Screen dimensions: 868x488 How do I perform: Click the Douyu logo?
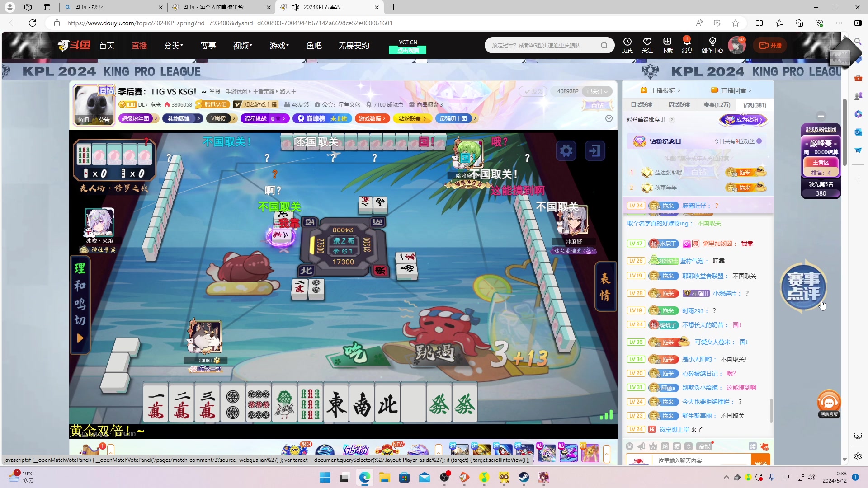point(74,45)
